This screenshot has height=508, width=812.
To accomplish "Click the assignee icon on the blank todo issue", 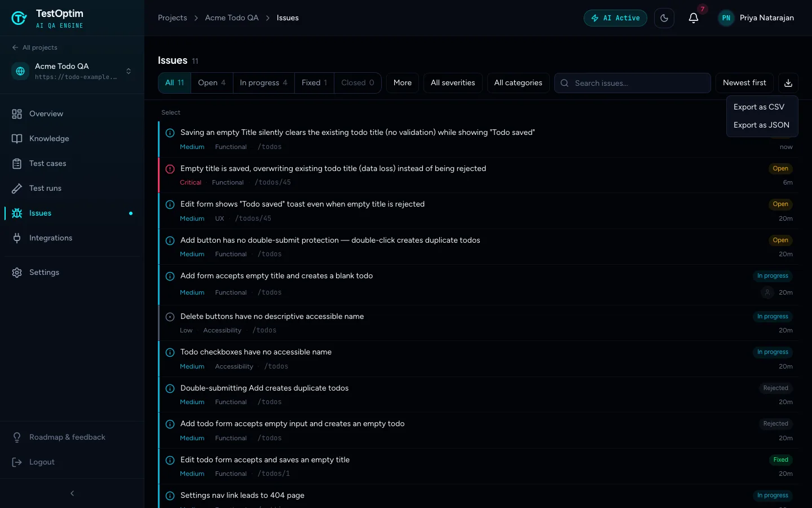I will [767, 292].
